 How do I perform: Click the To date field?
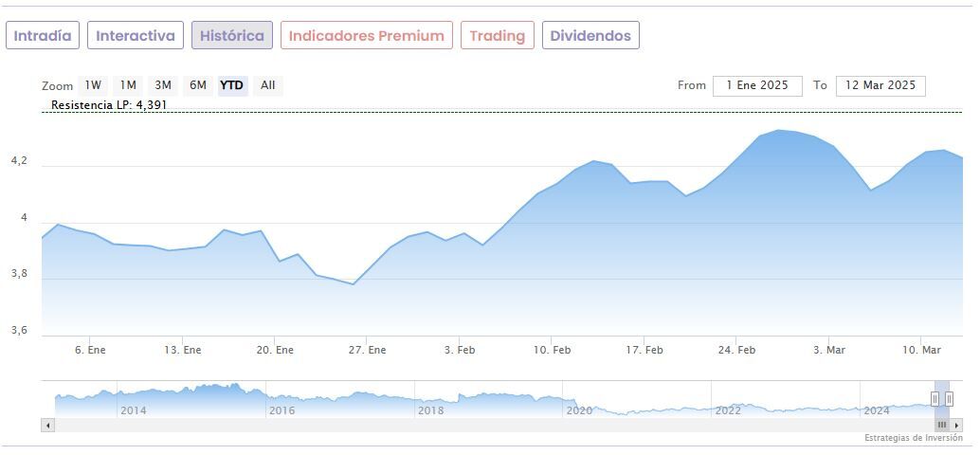[x=880, y=85]
